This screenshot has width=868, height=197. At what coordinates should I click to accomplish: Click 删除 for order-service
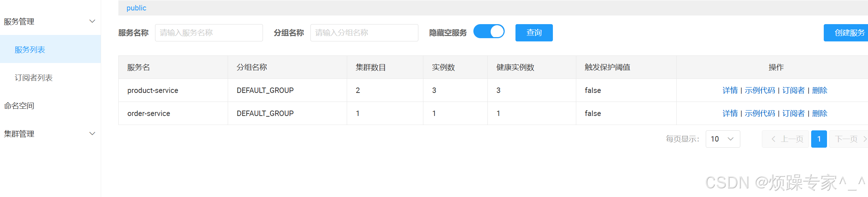(819, 113)
